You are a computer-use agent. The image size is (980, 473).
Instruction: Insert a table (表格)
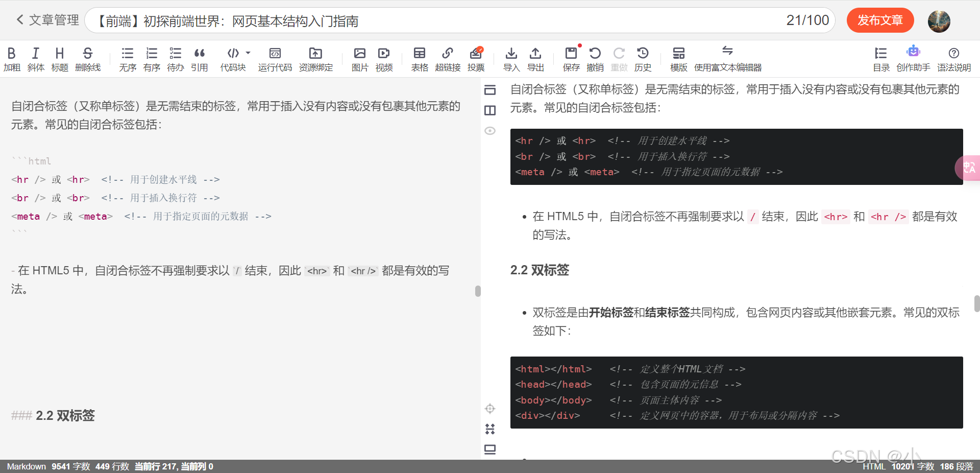coord(420,59)
